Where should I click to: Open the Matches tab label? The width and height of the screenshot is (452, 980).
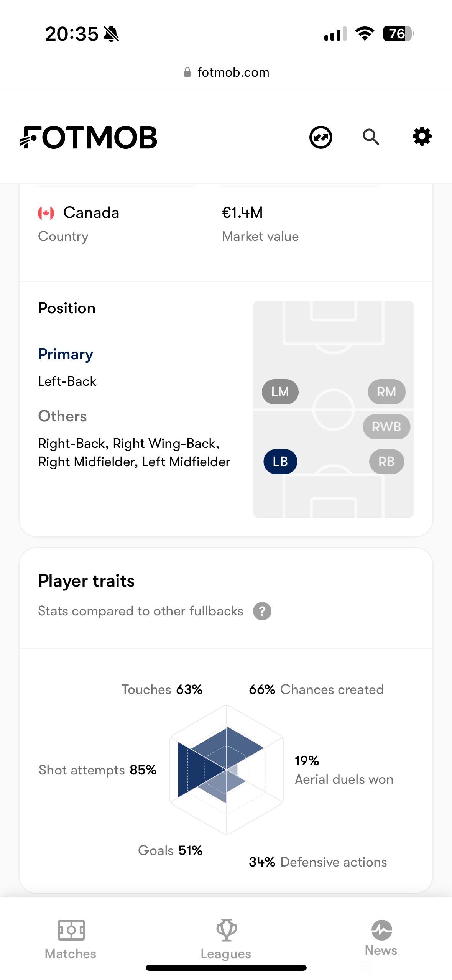point(71,954)
